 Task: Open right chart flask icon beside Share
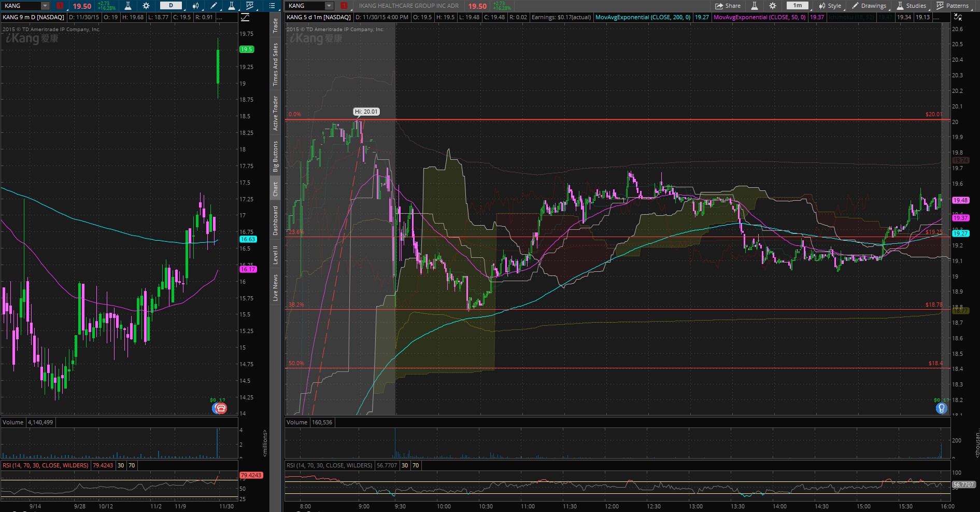(755, 6)
